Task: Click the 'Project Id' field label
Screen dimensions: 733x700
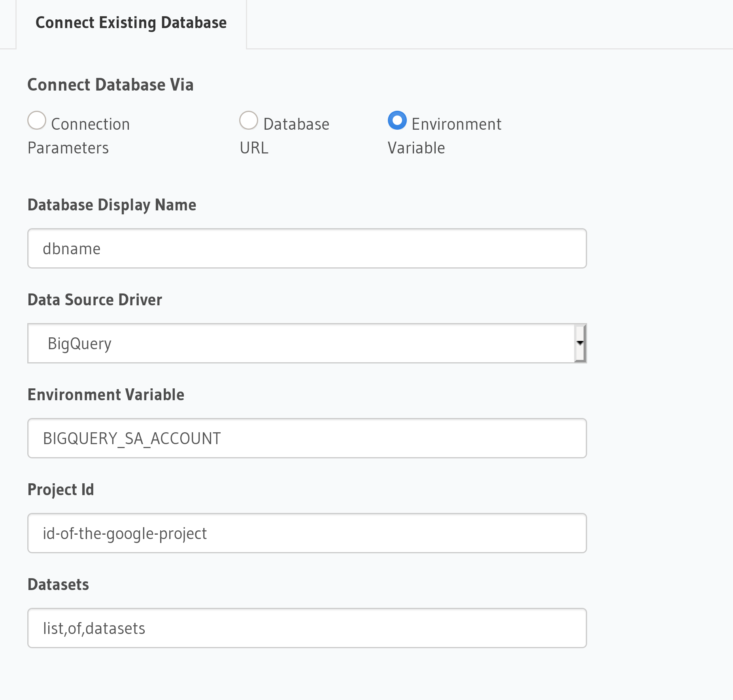Action: click(61, 490)
